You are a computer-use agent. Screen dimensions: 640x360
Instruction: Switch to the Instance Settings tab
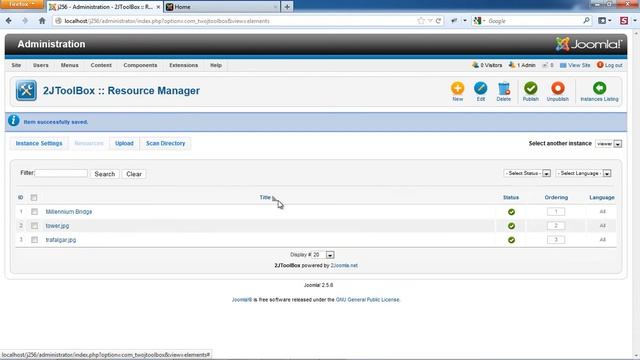point(39,144)
